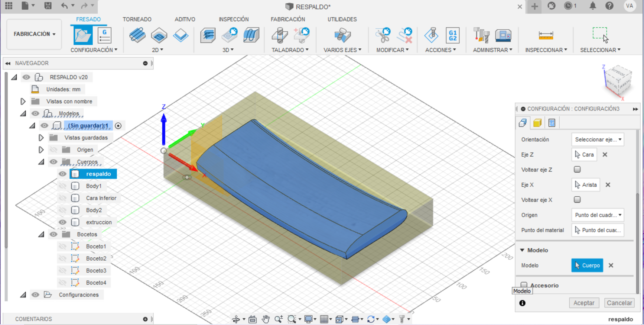Select the pan hand tool in navigation bar

[266, 319]
